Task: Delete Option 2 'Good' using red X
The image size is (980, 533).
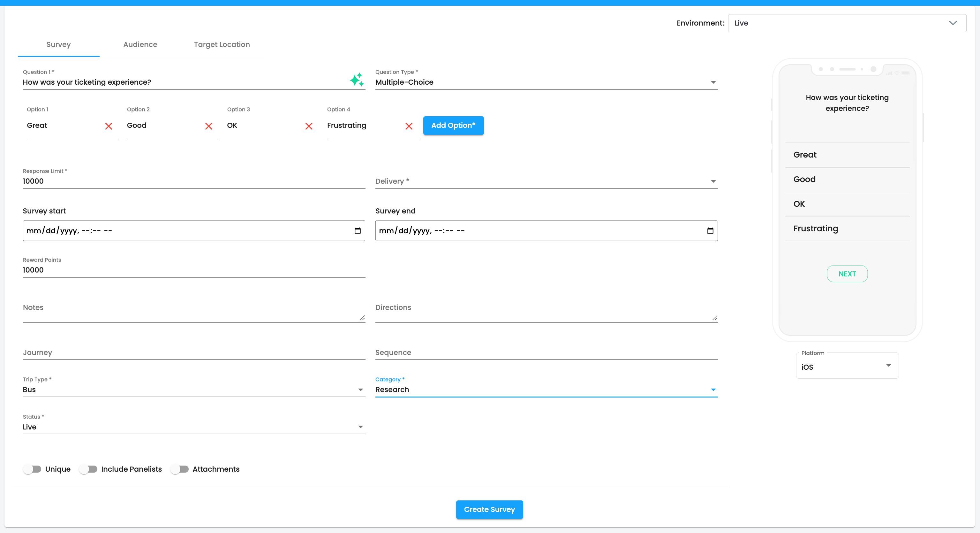Action: [208, 126]
